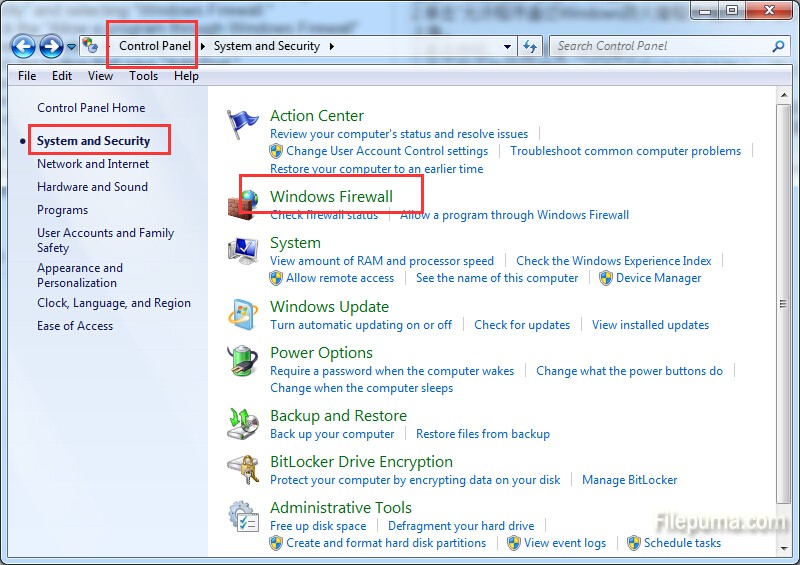
Task: Expand the arrow after Control Panel breadcrumb
Action: coord(203,46)
